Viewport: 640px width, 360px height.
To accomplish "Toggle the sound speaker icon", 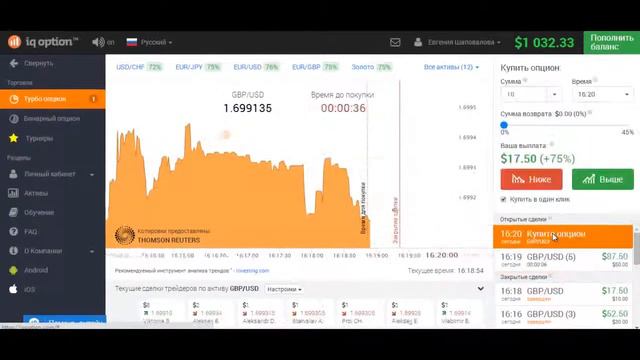I will point(98,42).
